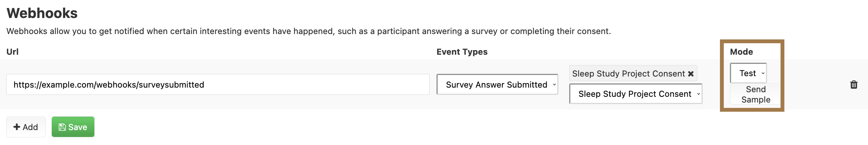The height and width of the screenshot is (145, 868).
Task: Click the Url column label
Action: [12, 52]
